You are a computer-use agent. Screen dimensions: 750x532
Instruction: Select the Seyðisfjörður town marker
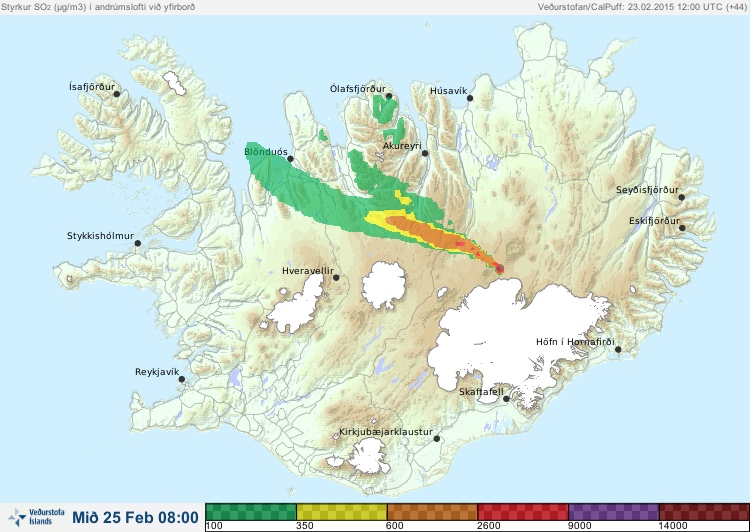pyautogui.click(x=682, y=197)
